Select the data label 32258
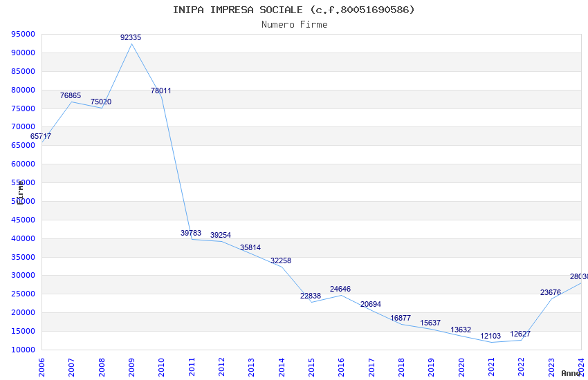588x380 pixels. (281, 260)
